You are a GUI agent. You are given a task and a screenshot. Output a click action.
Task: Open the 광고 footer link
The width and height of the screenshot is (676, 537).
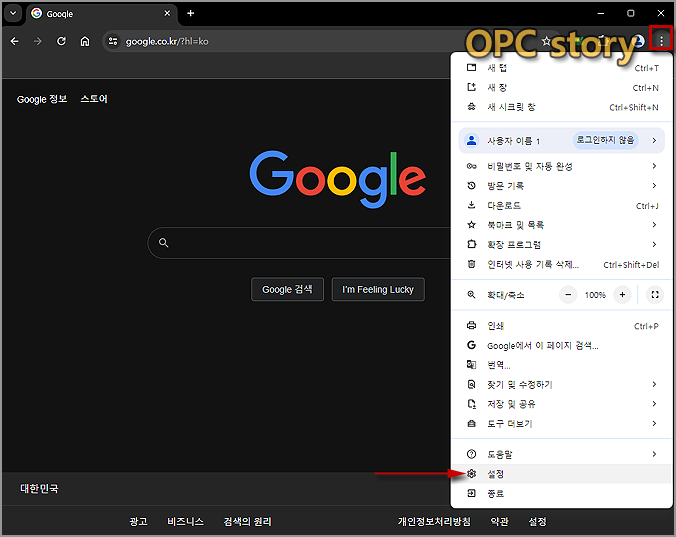138,521
